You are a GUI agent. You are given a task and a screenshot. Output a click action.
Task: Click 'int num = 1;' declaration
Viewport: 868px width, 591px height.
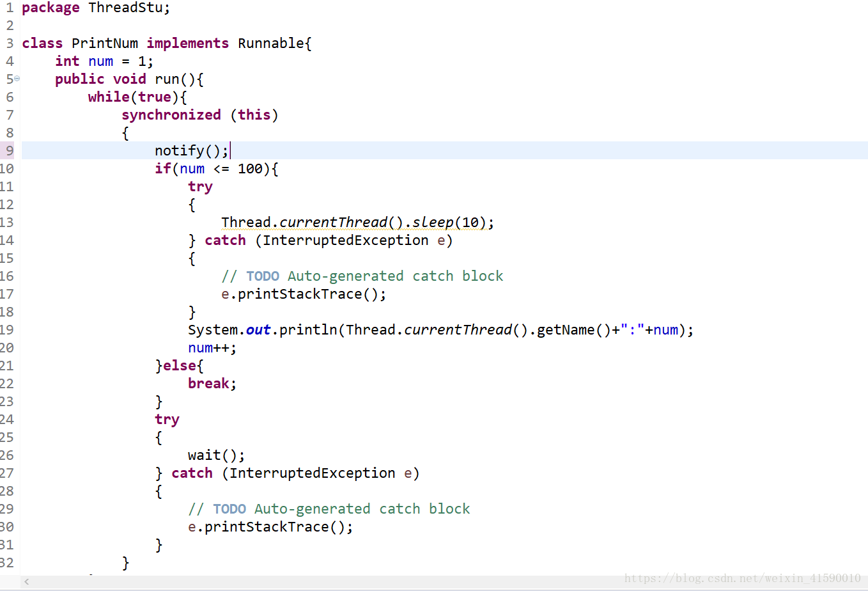[104, 61]
